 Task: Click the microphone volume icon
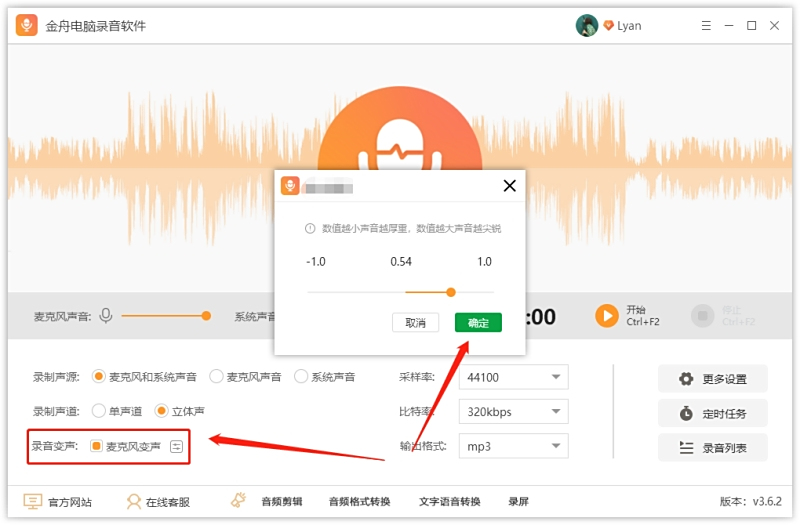[x=106, y=316]
